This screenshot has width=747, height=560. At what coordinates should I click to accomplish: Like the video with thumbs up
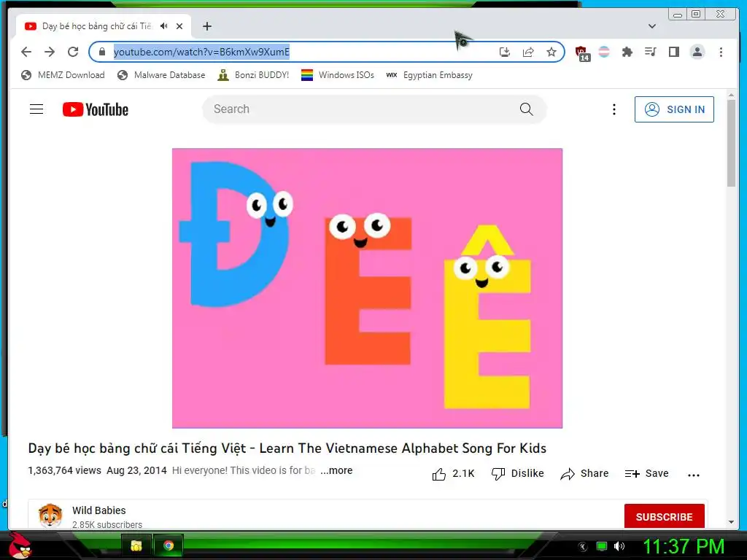click(x=453, y=474)
